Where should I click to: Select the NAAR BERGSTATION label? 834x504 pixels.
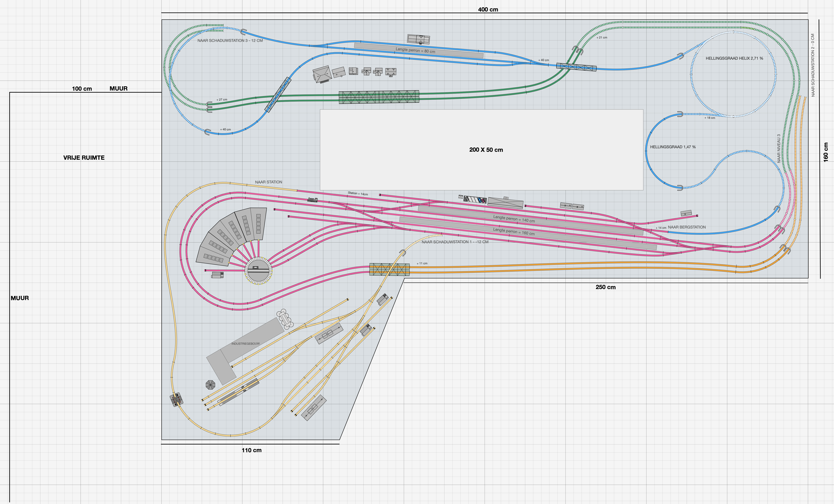[687, 227]
